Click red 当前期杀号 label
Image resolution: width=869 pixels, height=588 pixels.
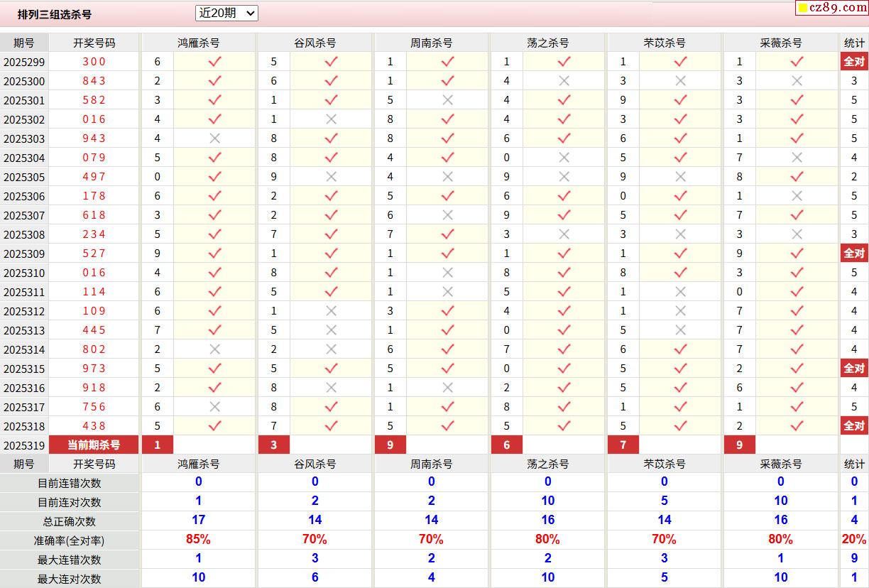pyautogui.click(x=94, y=445)
